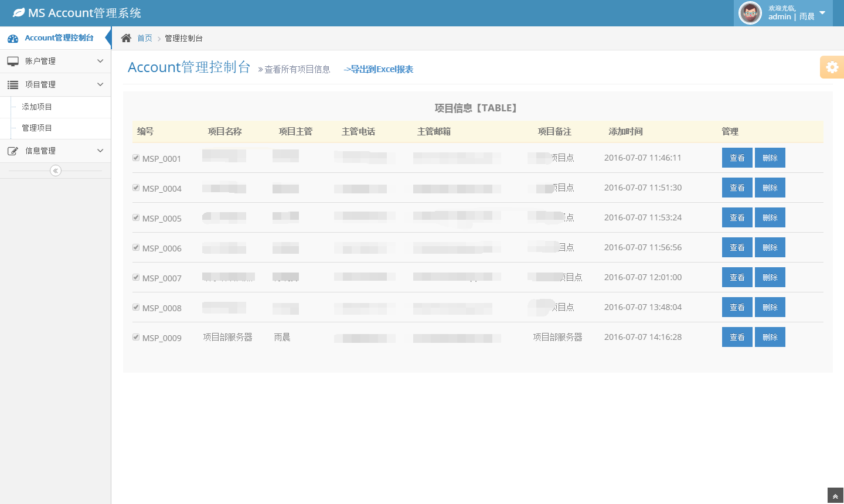Click the edit icon next to 信息管理
Screen dimensions: 844x504
click(x=13, y=151)
